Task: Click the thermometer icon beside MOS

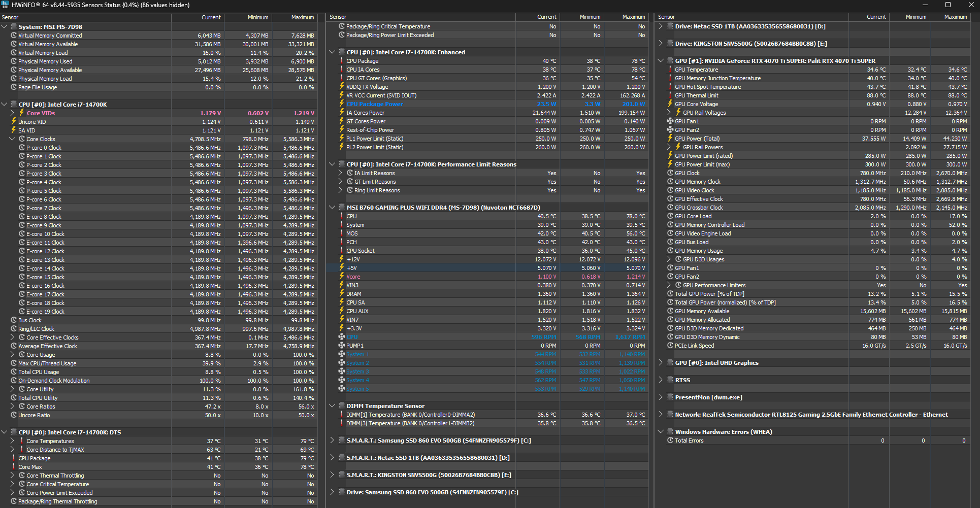Action: 342,233
